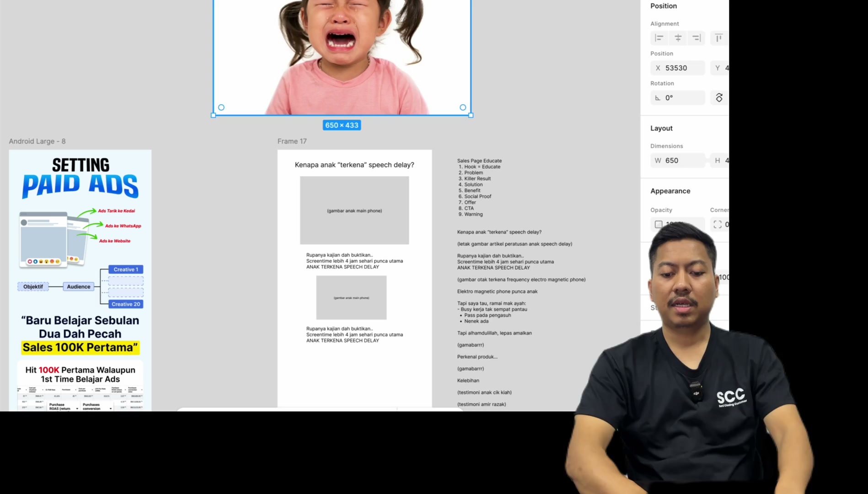Align selection to the left
The height and width of the screenshot is (494, 868).
coord(659,38)
